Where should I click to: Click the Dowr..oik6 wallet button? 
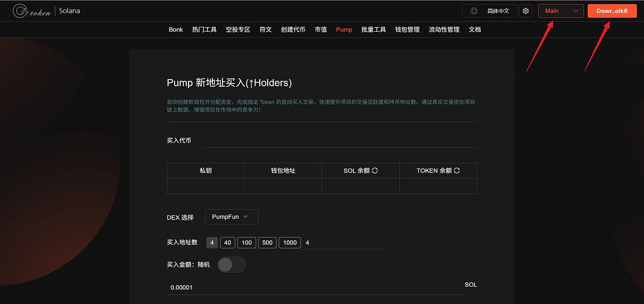[612, 11]
